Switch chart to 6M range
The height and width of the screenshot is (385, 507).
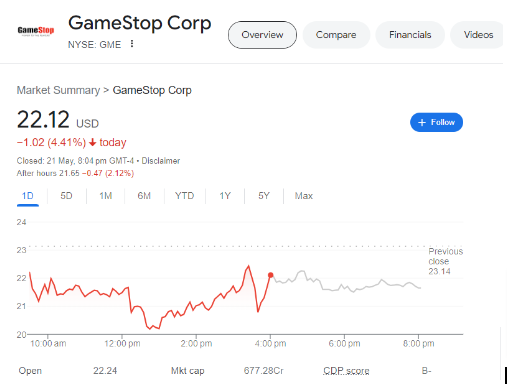tap(144, 196)
